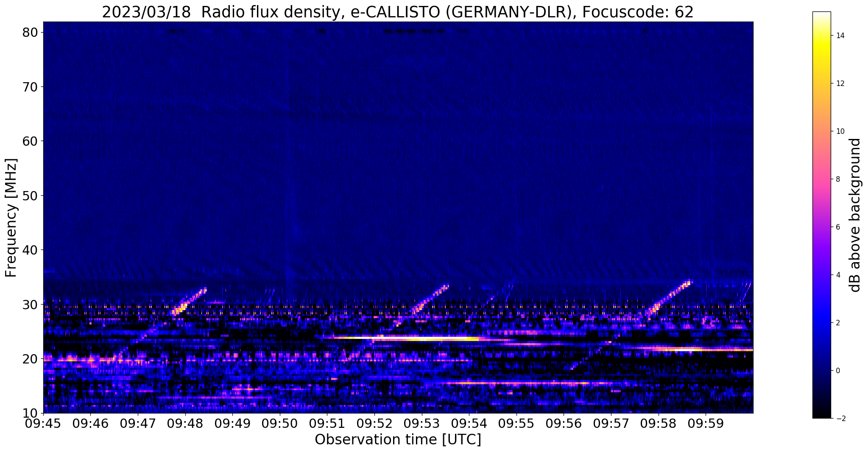Click the drifting burst streak near 09:48
Viewport: 868px width, 452px height.
coord(189,302)
